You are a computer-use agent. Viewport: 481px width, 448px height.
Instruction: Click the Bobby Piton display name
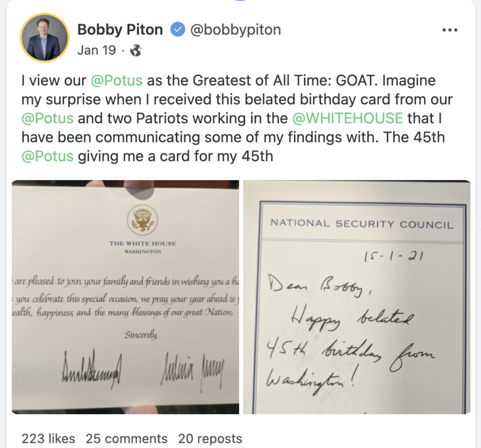click(x=120, y=29)
